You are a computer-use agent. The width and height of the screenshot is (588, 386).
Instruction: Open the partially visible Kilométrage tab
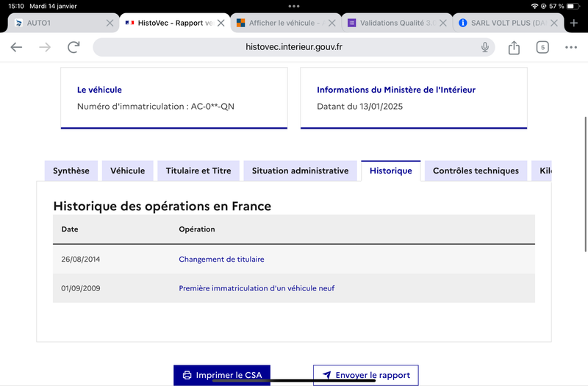542,171
